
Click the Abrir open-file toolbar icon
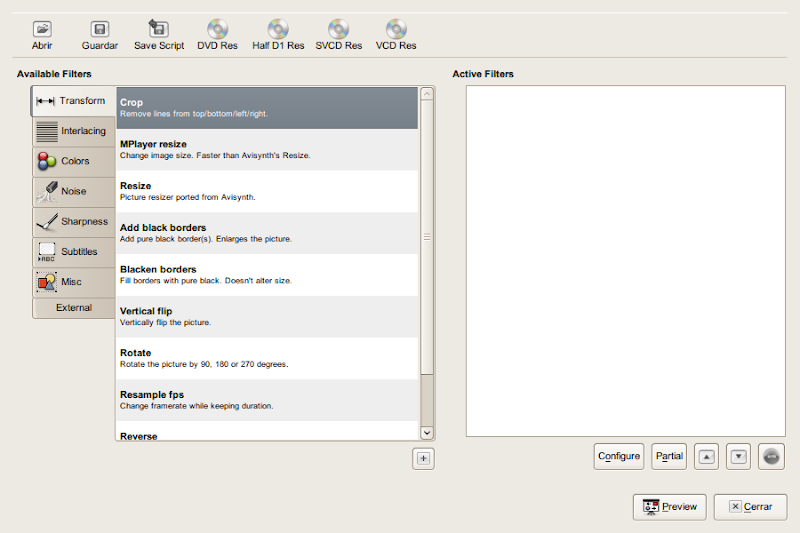[42, 30]
